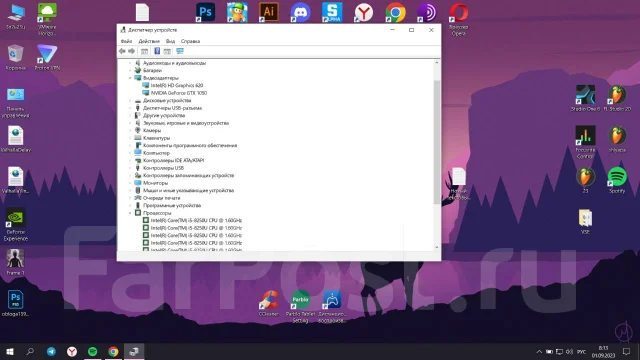Open the Справка menu
The image size is (640, 360).
[190, 41]
